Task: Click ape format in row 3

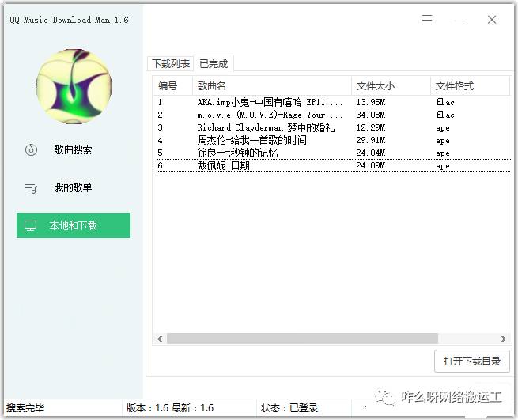Action: coord(443,128)
